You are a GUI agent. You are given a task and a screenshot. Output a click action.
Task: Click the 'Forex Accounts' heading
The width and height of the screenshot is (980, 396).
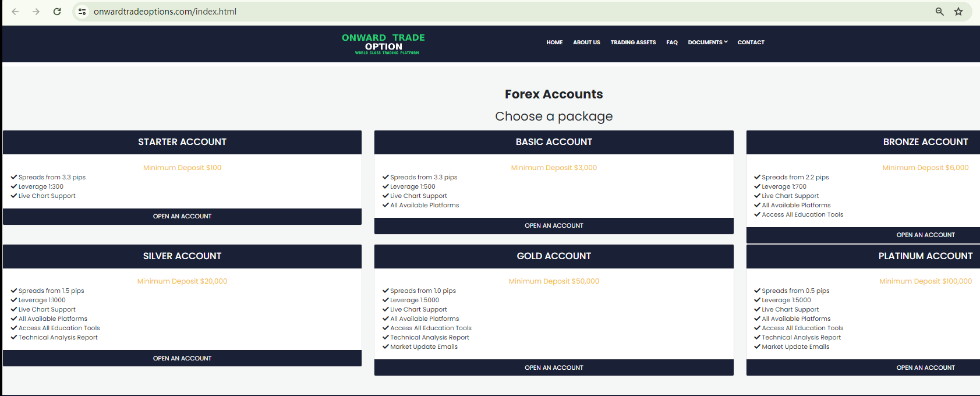[554, 94]
